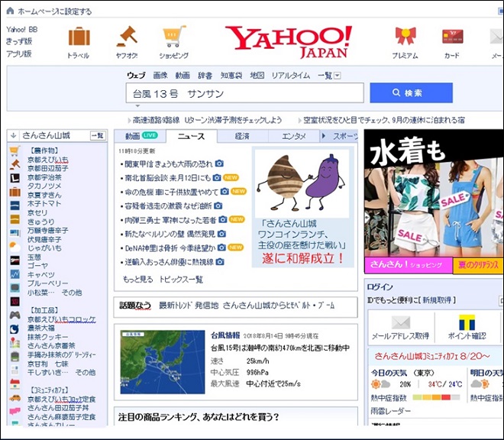Click the car icon in left sidebar
The width and height of the screenshot is (504, 440).
coord(15,398)
